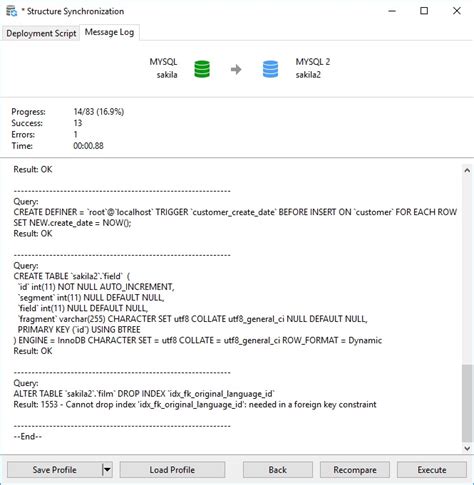Screen dimensions: 474x485
Task: Click the gray arrow between the databases
Action: coord(236,69)
